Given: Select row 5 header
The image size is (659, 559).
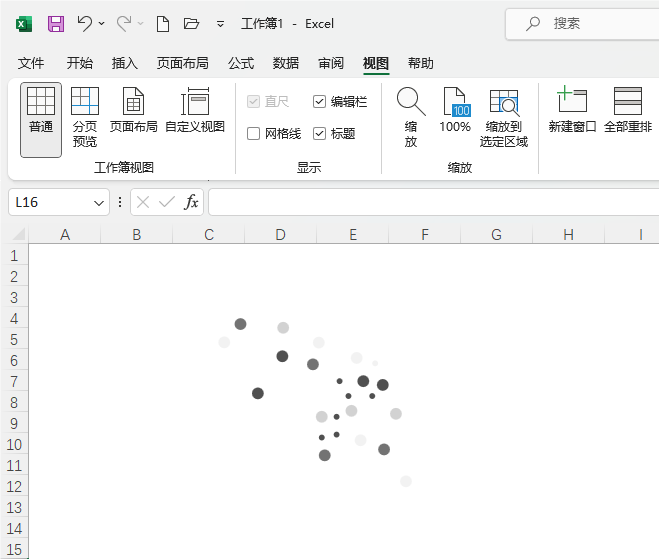Looking at the screenshot, I should pyautogui.click(x=14, y=340).
